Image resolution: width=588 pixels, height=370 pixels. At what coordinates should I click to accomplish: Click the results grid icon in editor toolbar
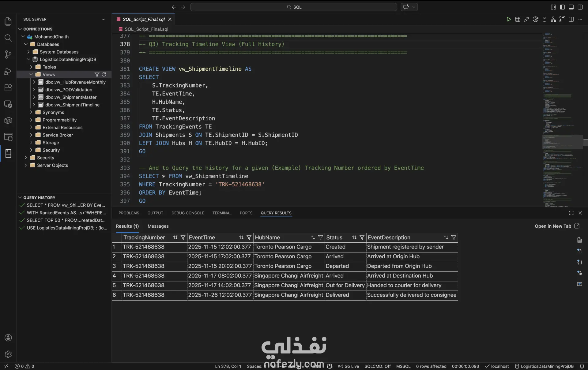coord(518,19)
